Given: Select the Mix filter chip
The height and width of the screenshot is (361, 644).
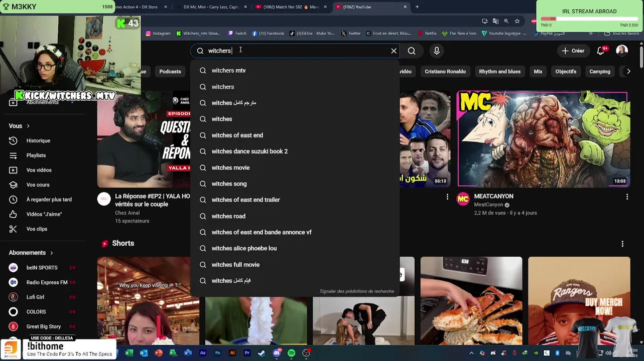Looking at the screenshot, I should click(538, 72).
